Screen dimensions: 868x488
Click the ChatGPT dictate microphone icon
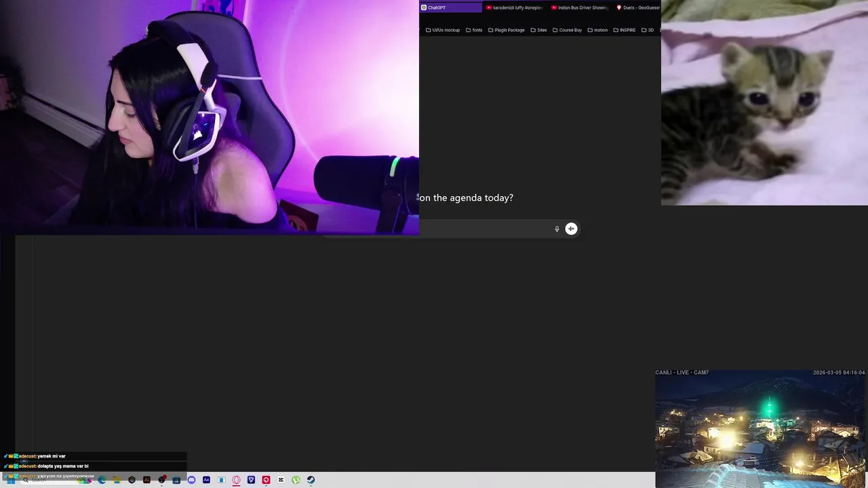pos(557,229)
